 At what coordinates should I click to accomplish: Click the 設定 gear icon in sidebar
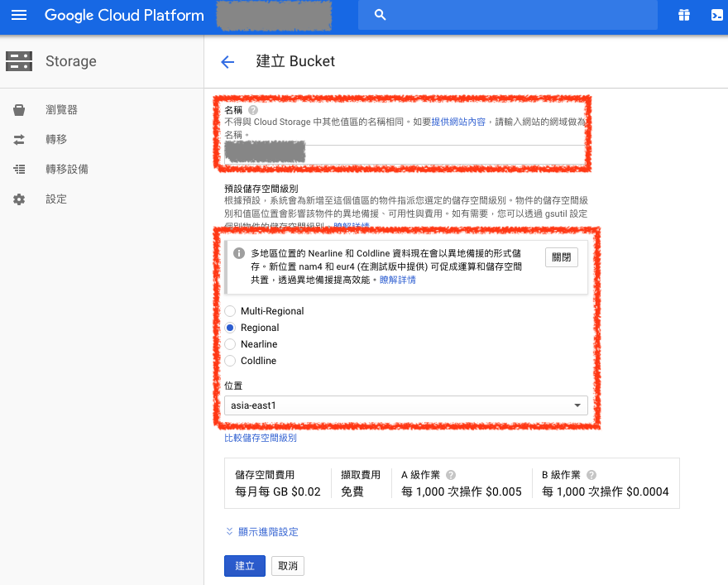(x=20, y=199)
